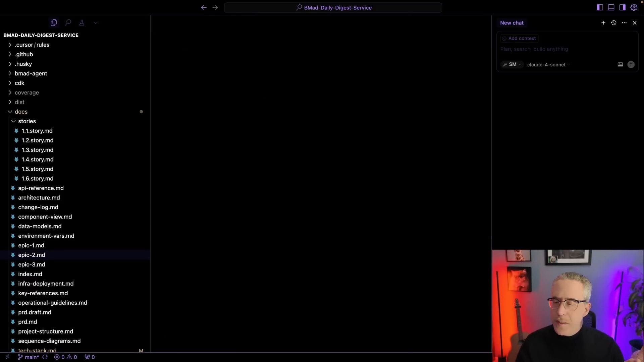Open chat more options ellipsis

coord(624,23)
